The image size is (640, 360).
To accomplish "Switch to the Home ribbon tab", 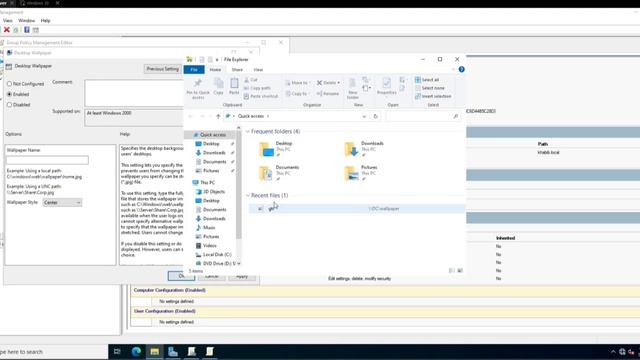I will pyautogui.click(x=215, y=70).
